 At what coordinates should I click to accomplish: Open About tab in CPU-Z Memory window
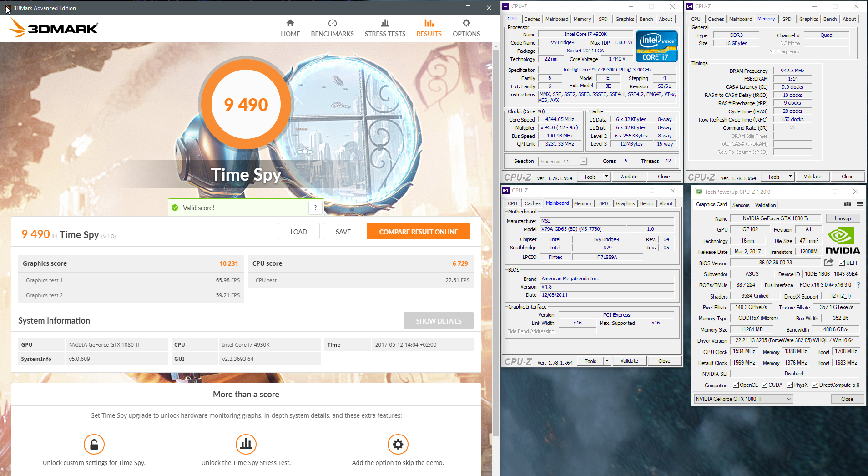click(849, 19)
